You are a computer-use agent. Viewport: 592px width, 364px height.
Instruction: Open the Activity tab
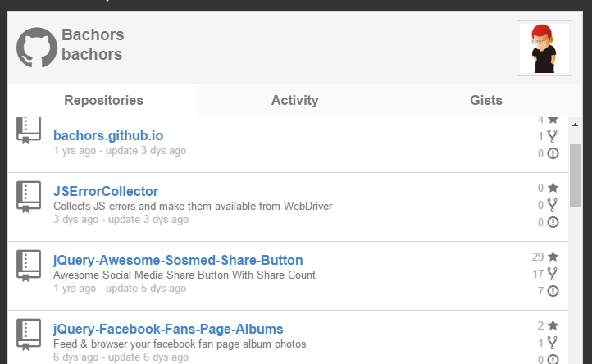pos(294,101)
